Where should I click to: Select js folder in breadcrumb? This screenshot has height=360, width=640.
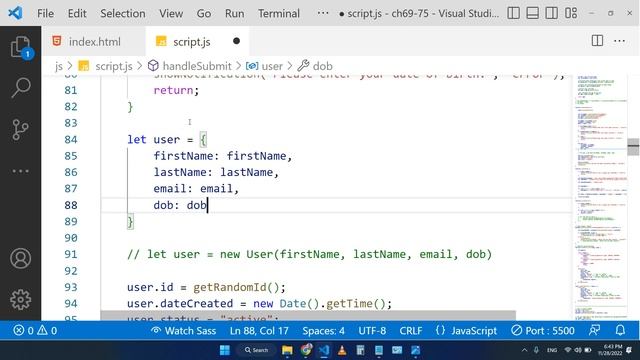coord(59,66)
